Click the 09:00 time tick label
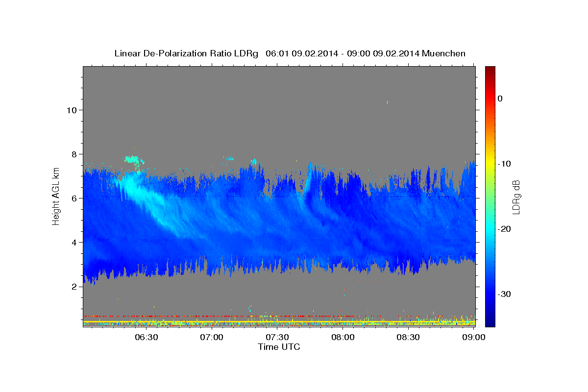 click(474, 338)
